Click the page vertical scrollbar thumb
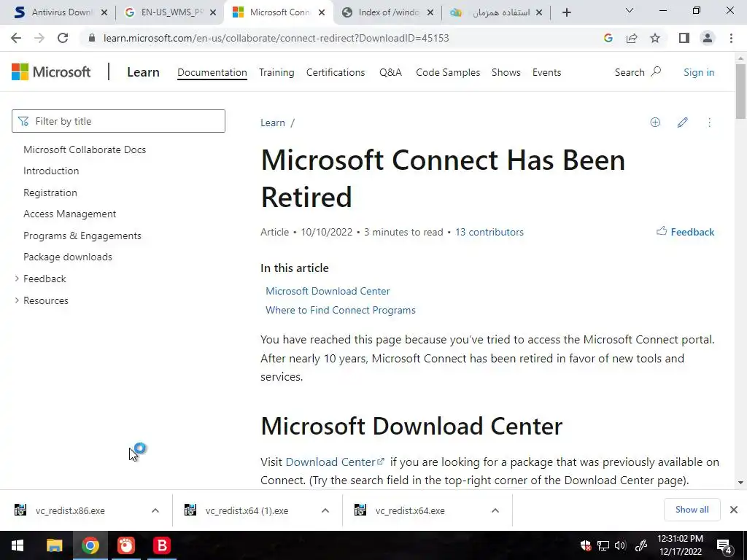The height and width of the screenshot is (560, 747). click(x=740, y=90)
